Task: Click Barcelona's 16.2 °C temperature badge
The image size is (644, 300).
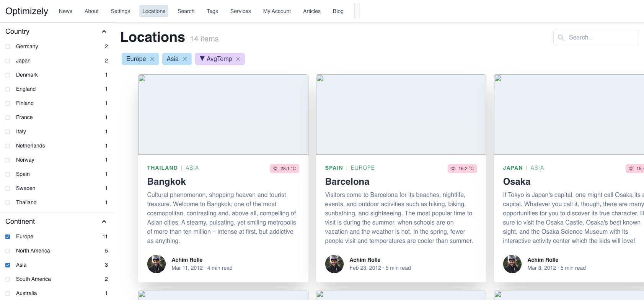Action: [462, 169]
